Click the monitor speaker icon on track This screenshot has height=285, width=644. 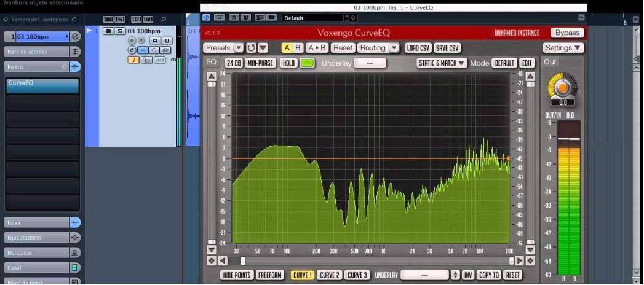[x=140, y=41]
